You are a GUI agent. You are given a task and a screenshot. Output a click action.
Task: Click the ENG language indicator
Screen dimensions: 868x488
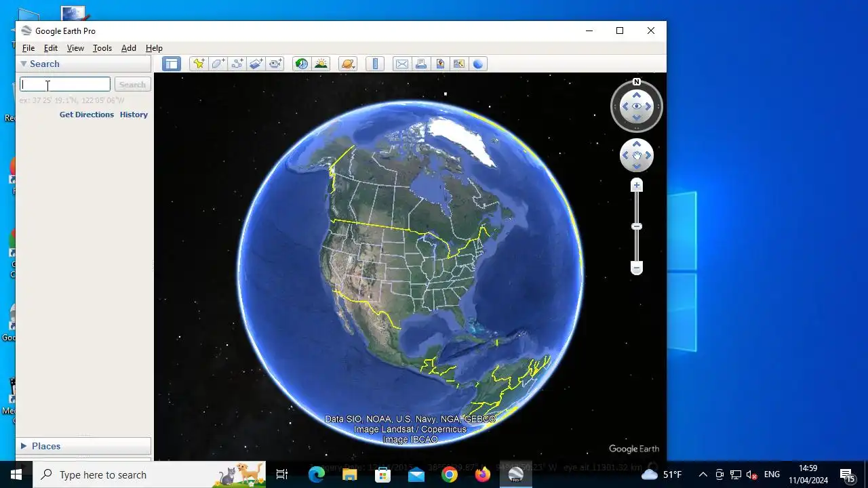tap(772, 474)
